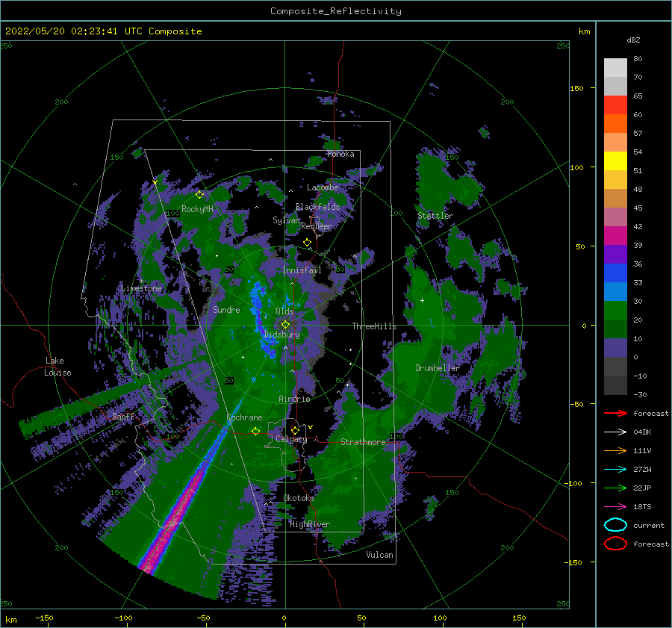Select the Sundre city label
This screenshot has height=628, width=672.
226,309
